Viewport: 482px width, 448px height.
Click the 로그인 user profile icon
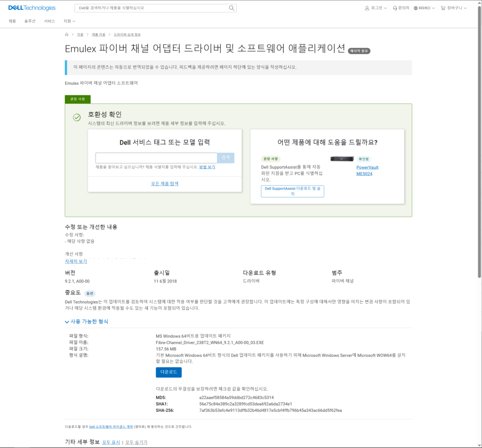pos(367,8)
